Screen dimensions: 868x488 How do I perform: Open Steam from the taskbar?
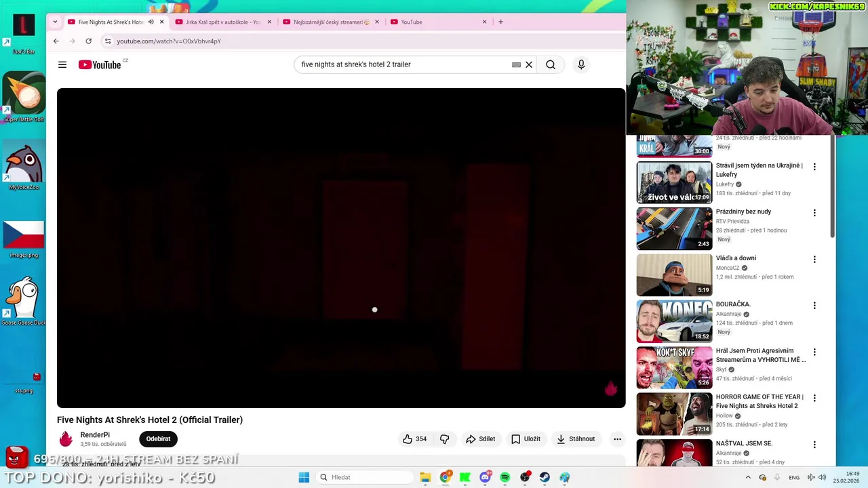click(x=545, y=477)
